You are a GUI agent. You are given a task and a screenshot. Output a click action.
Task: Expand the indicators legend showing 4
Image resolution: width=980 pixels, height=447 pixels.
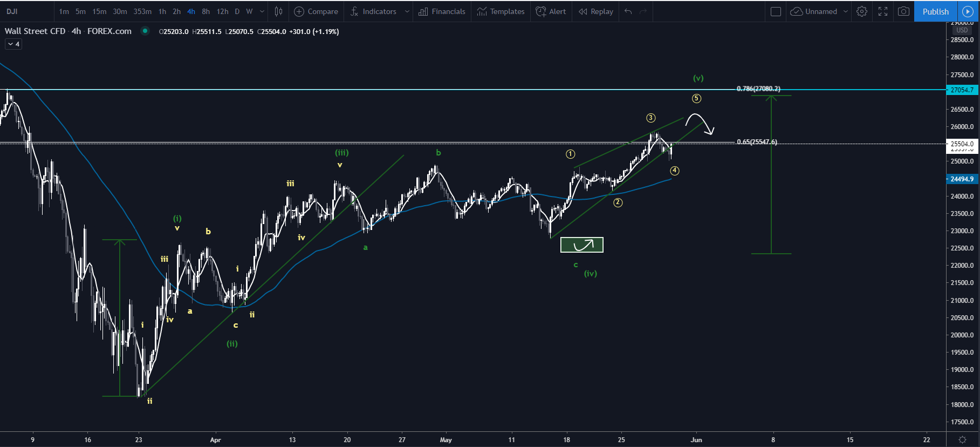[13, 44]
